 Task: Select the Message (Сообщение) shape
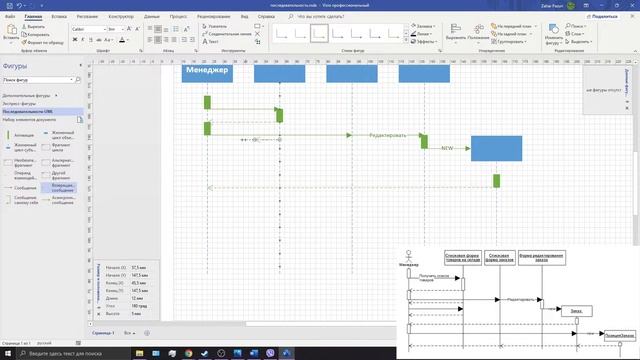20,188
